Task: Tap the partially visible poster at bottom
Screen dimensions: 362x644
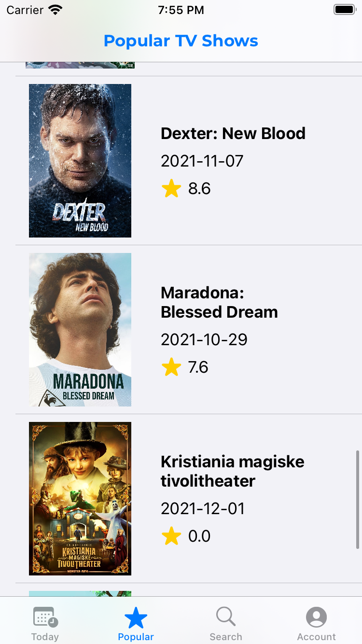Action: pyautogui.click(x=80, y=594)
